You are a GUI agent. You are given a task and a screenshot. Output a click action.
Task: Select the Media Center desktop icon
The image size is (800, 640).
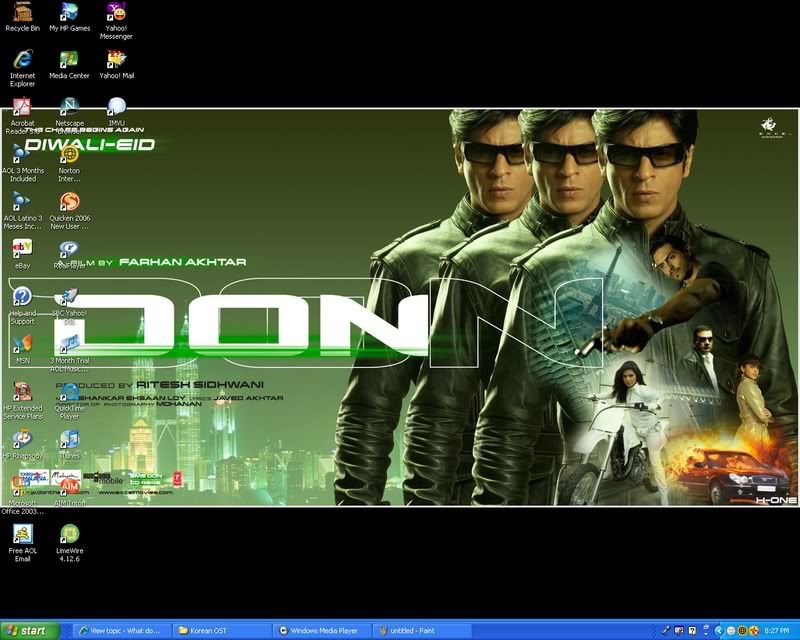tap(69, 60)
